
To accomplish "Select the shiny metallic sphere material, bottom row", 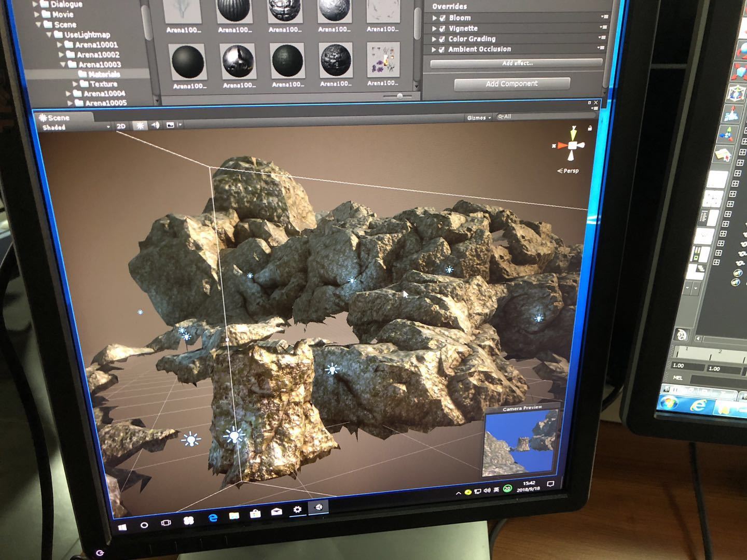I will click(238, 61).
